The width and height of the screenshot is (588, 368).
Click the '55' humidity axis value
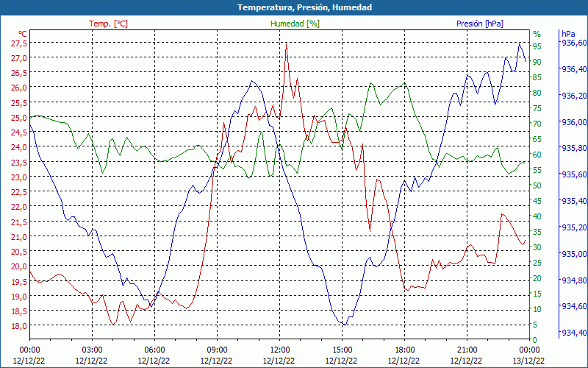pyautogui.click(x=537, y=170)
